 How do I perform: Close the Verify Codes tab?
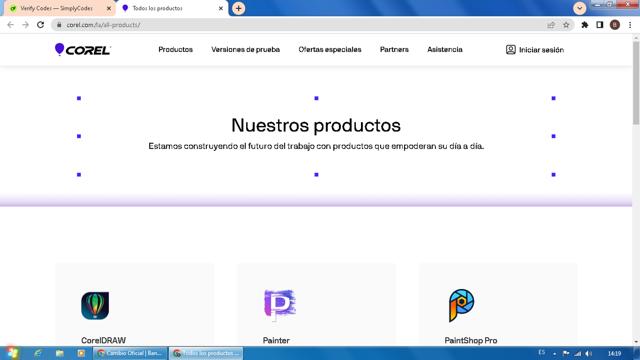tap(109, 8)
